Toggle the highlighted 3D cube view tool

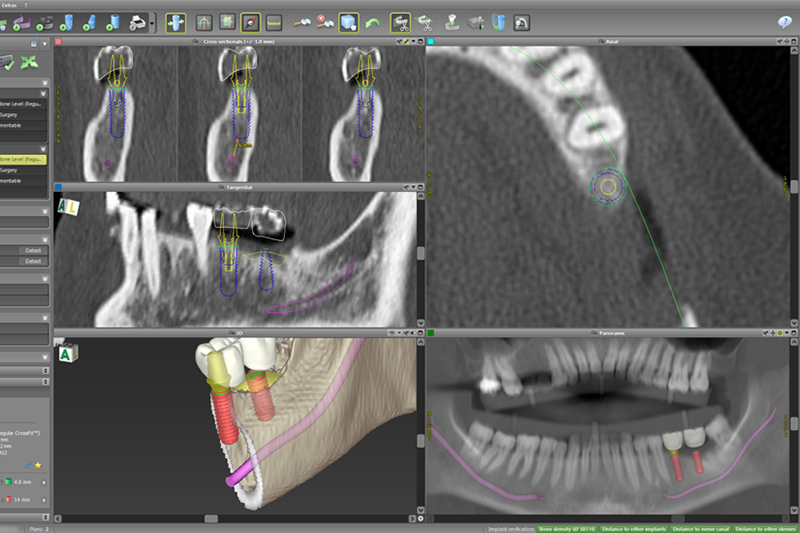click(x=348, y=23)
